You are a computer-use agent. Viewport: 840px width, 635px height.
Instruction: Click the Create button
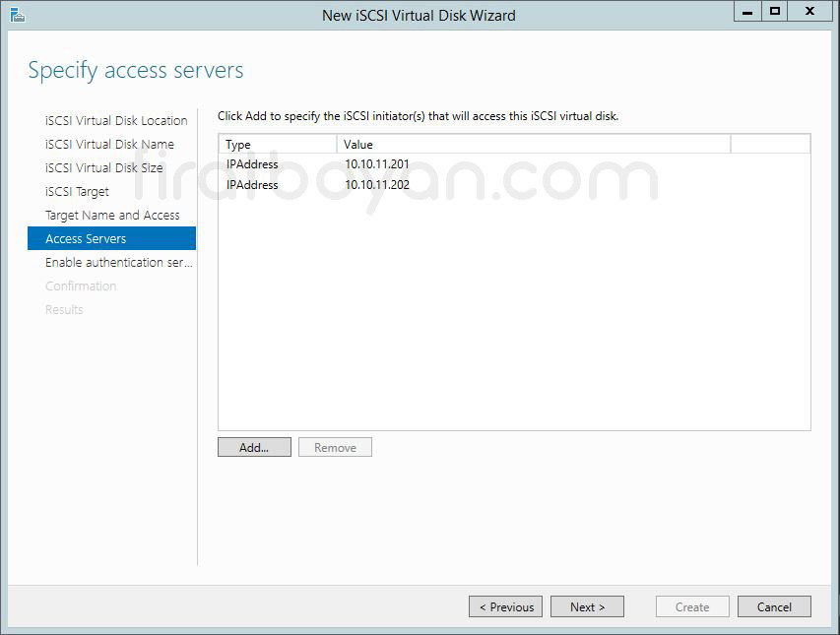pos(692,606)
